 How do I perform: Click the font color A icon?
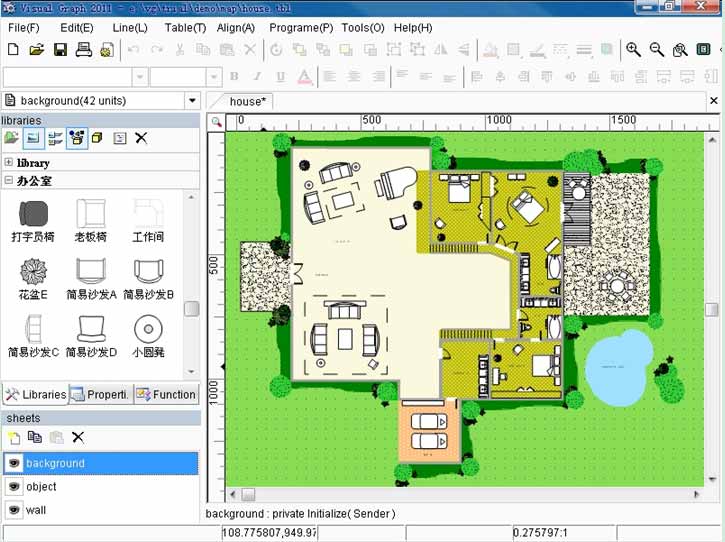pos(304,77)
